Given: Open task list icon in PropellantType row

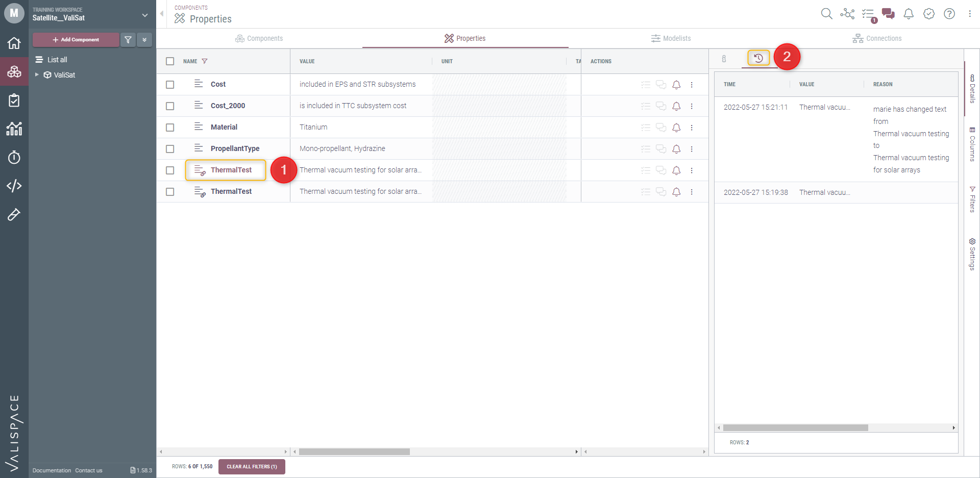Looking at the screenshot, I should coord(646,149).
